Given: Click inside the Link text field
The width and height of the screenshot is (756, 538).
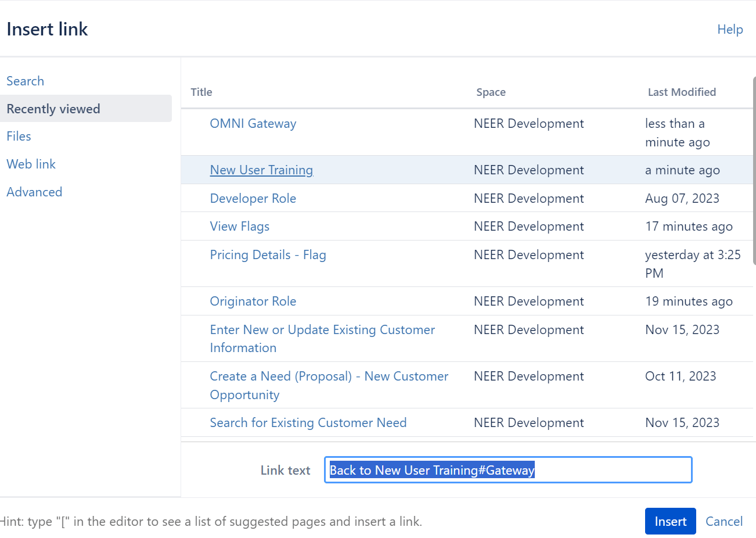Looking at the screenshot, I should pyautogui.click(x=508, y=470).
